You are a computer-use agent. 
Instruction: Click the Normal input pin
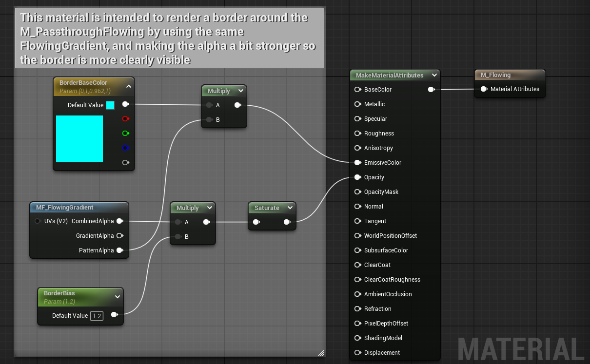(357, 206)
